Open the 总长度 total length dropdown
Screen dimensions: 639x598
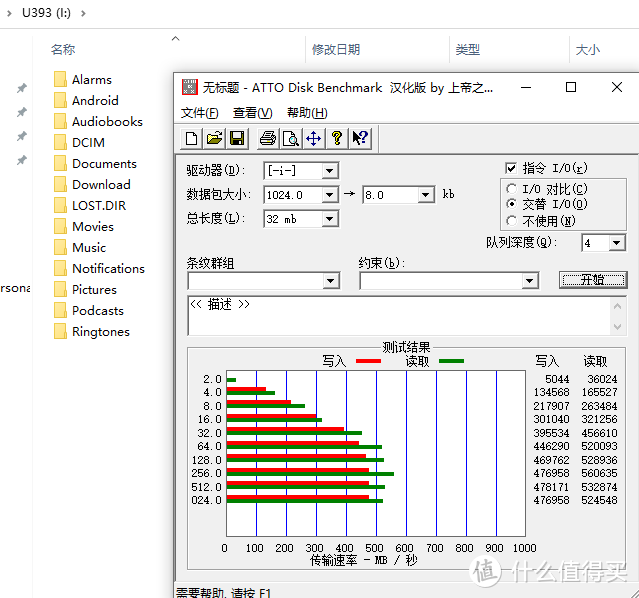pos(330,219)
